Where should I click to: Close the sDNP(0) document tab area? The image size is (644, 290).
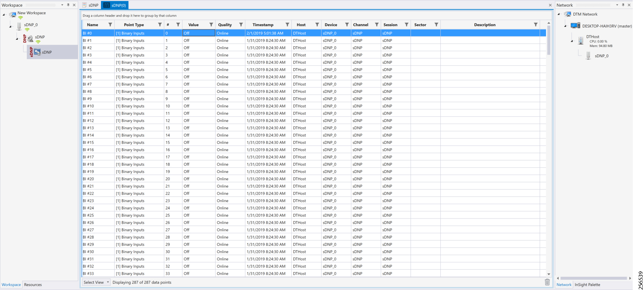(550, 5)
